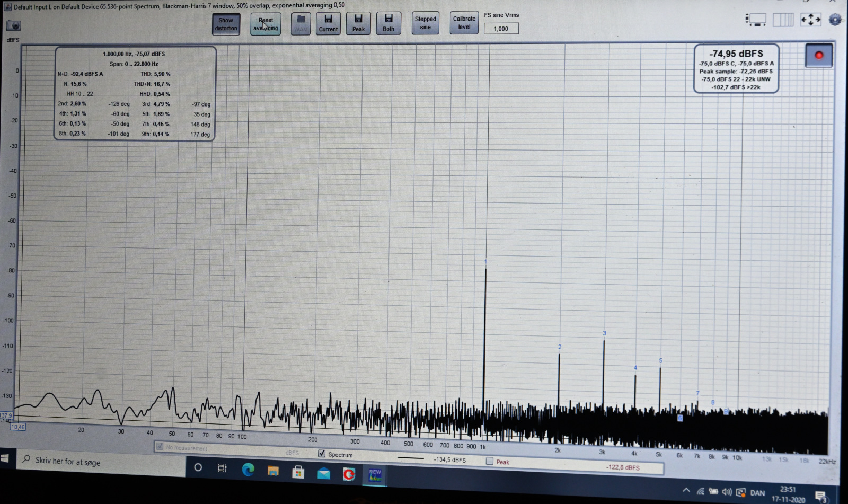
Task: Launch Microsoft Edge from taskbar
Action: click(x=248, y=469)
